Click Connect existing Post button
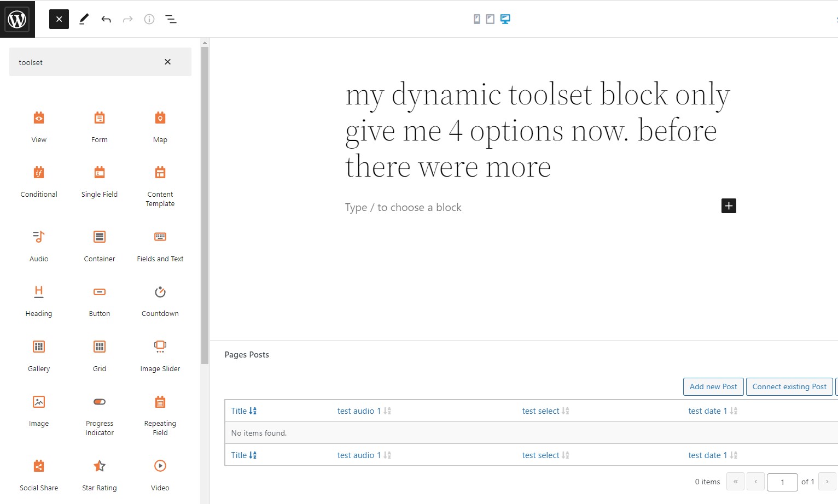Image resolution: width=838 pixels, height=504 pixels. (789, 386)
